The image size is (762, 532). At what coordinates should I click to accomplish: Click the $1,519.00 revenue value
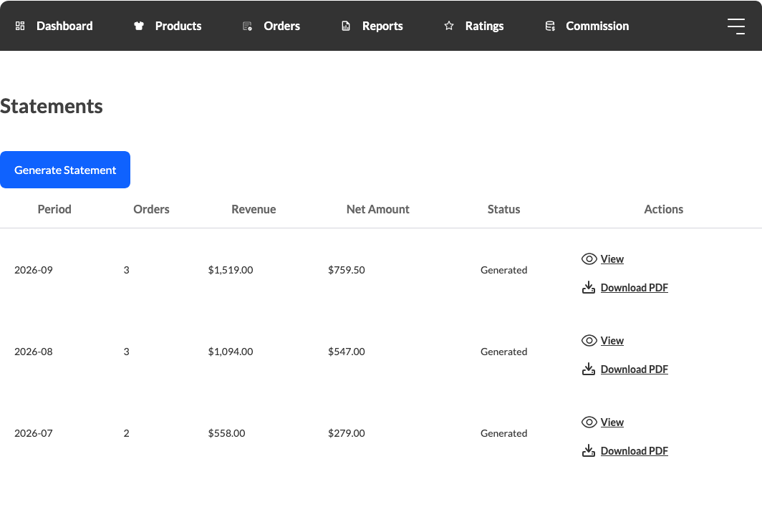(x=231, y=270)
